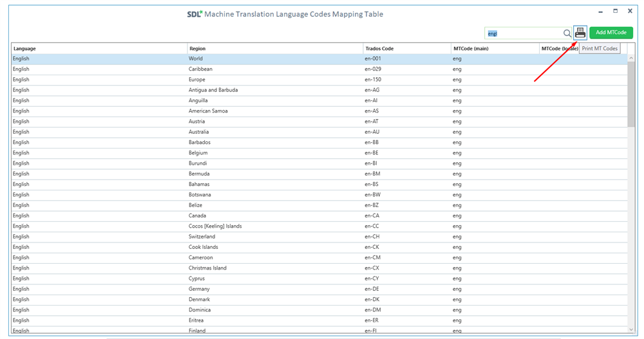Sort by the Trados Code column header
The image size is (644, 339).
coord(407,48)
